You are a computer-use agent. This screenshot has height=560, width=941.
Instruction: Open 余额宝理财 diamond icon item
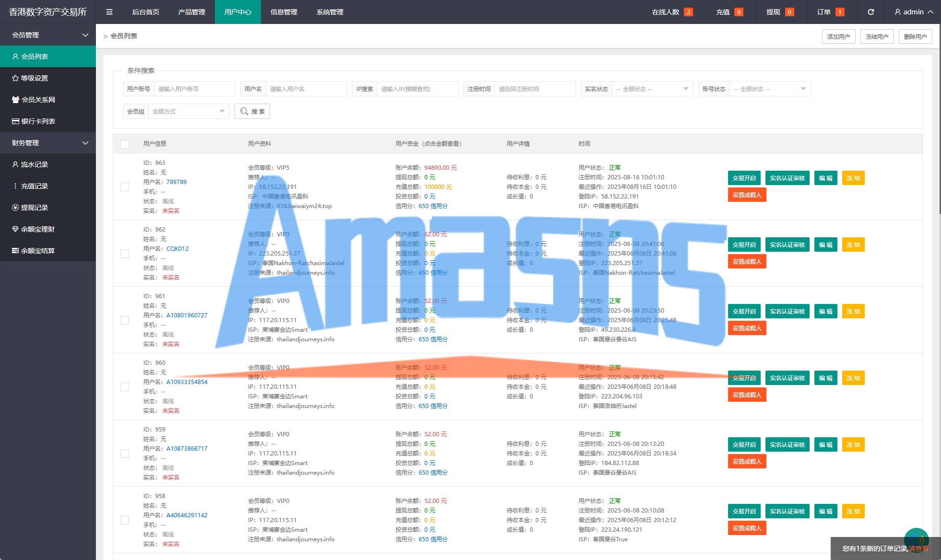37,229
